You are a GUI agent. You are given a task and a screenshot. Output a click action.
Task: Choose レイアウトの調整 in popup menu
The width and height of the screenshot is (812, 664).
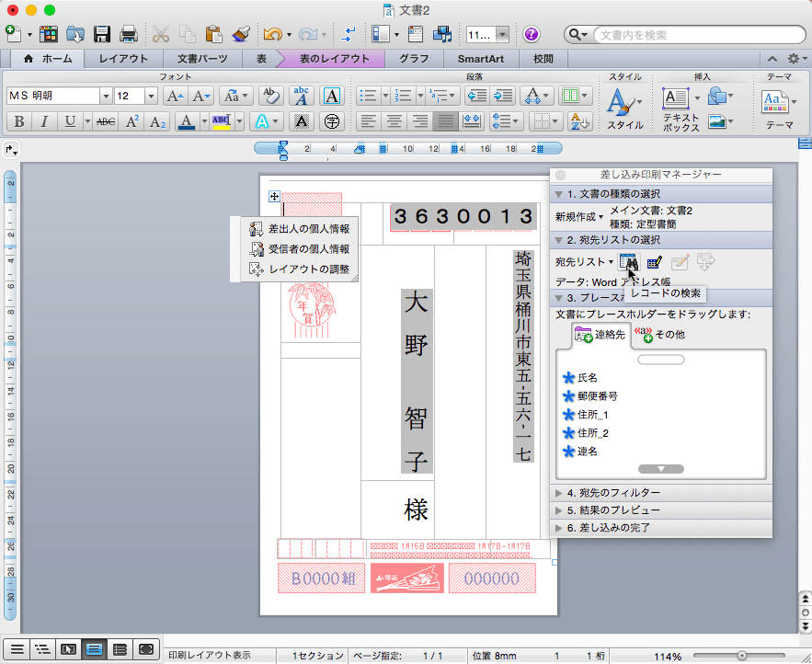click(299, 269)
